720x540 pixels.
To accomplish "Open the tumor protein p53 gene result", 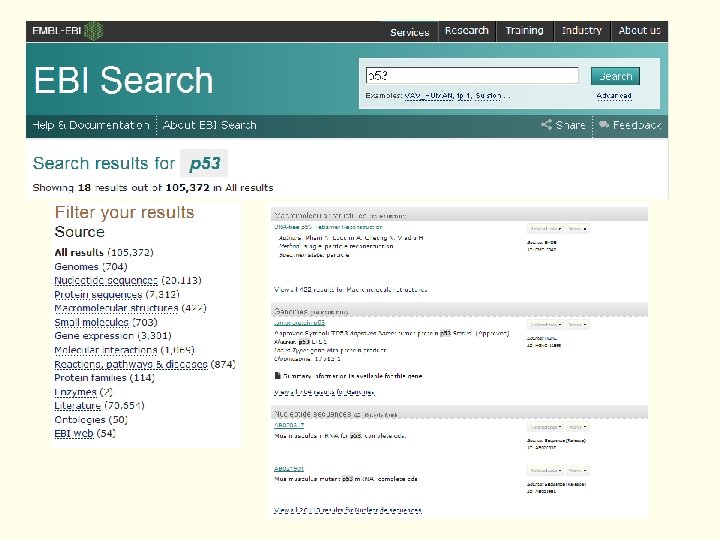I will point(299,323).
